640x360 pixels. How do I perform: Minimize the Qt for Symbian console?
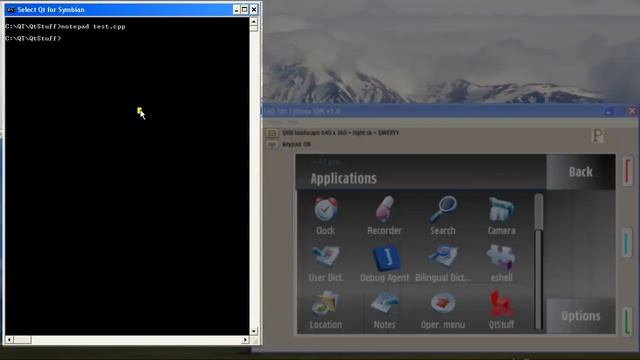click(236, 9)
